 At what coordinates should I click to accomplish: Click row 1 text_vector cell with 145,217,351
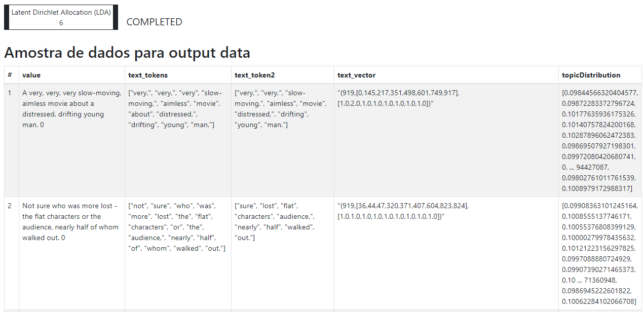click(x=446, y=140)
